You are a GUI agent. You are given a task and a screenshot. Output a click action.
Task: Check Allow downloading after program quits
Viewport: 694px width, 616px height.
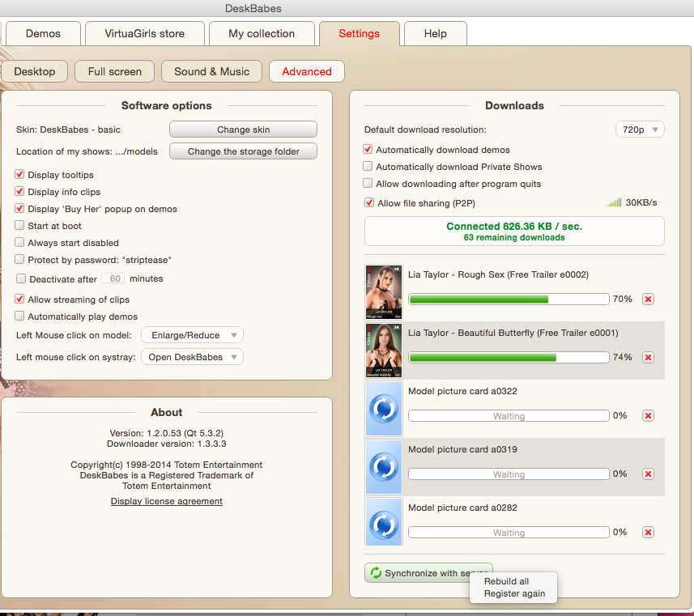click(x=368, y=183)
